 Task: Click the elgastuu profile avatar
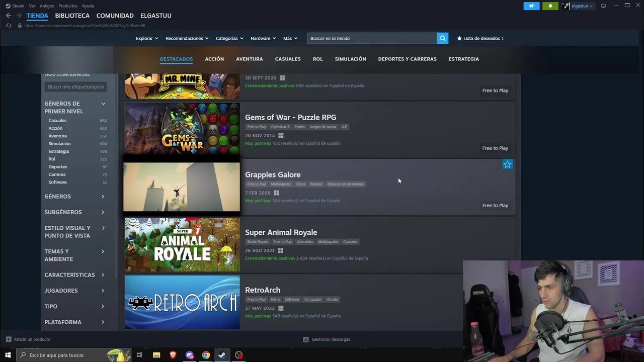tap(566, 6)
